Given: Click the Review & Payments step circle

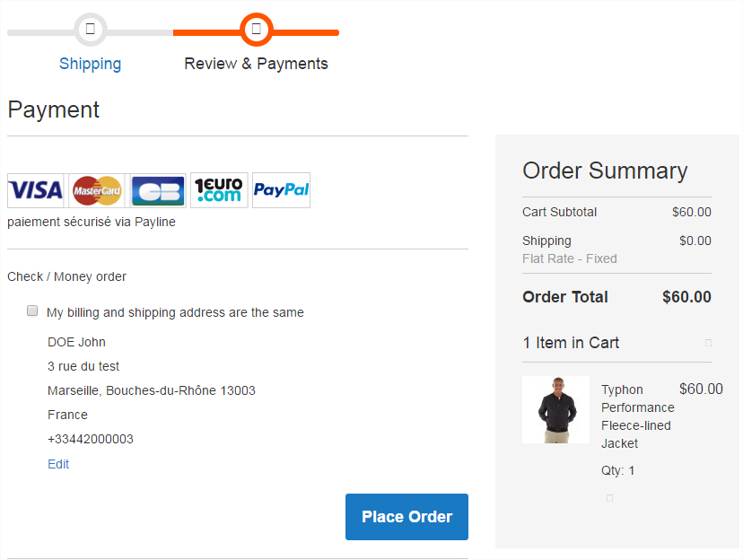Looking at the screenshot, I should [257, 29].
